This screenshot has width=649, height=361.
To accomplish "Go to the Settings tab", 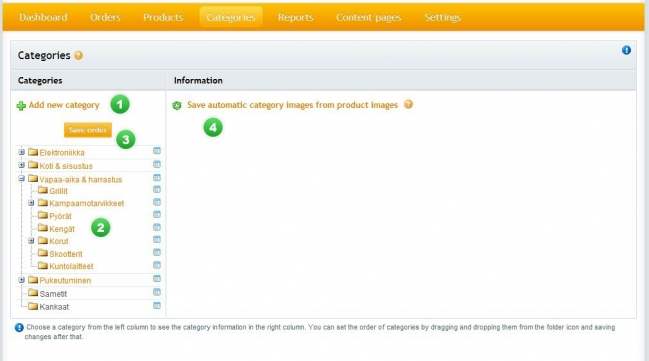I will (x=442, y=17).
